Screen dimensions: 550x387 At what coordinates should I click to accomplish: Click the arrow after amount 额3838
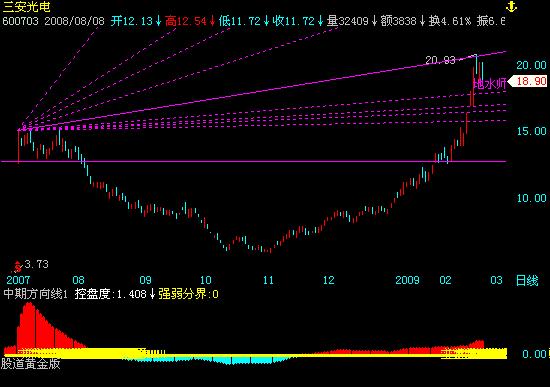[422, 21]
